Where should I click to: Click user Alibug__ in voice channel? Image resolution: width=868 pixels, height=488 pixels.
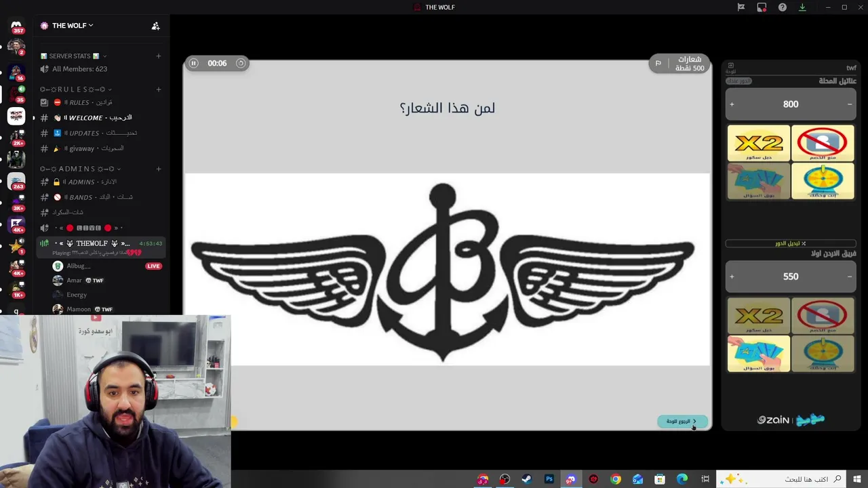click(x=78, y=266)
